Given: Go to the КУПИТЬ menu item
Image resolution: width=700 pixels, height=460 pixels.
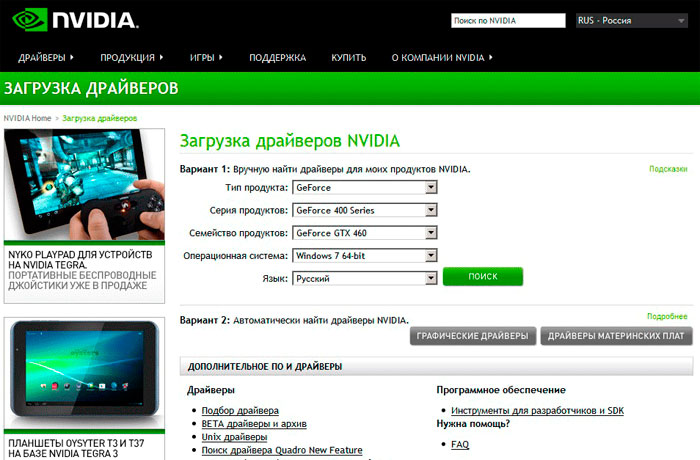Looking at the screenshot, I should point(348,58).
